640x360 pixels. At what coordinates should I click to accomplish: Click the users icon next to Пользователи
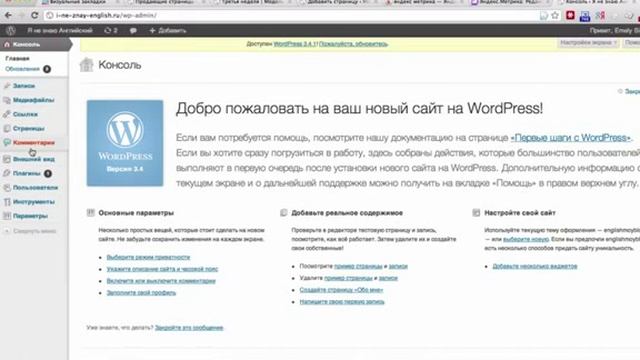(x=7, y=188)
